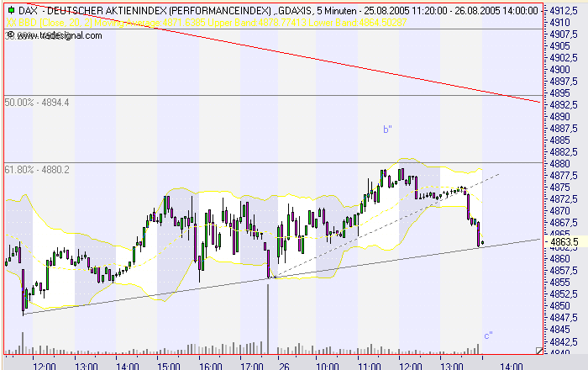This screenshot has width=588, height=370.
Task: Click the tall volume spike bar near 17:30
Action: click(268, 319)
